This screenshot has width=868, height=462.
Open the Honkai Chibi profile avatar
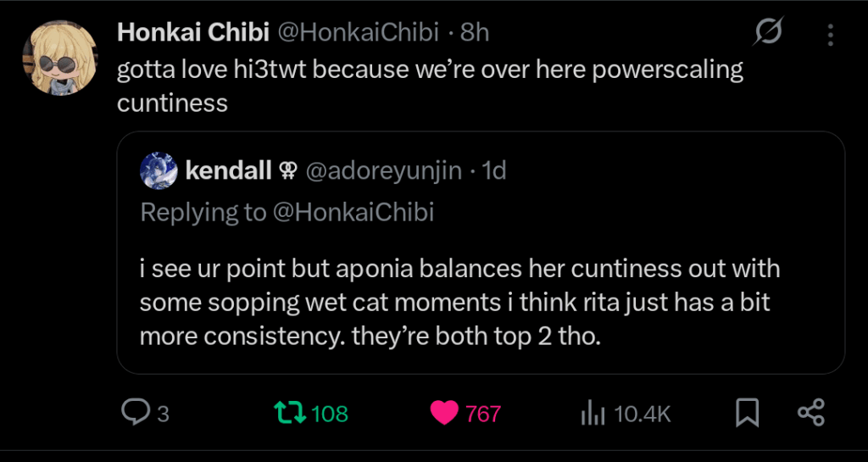point(59,57)
